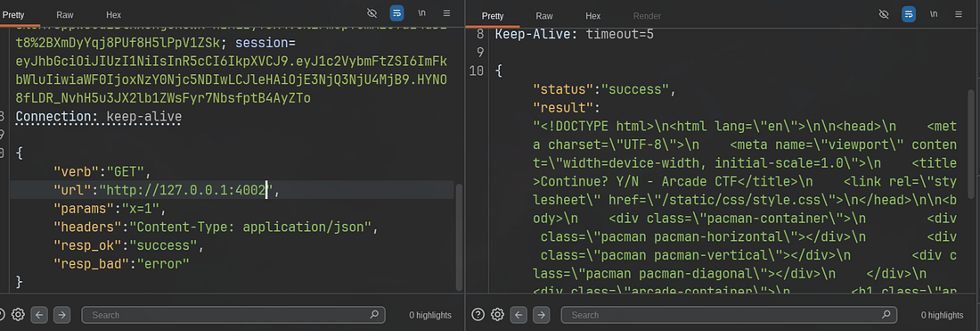This screenshot has height=331, width=980.
Task: Toggle show non-printable \n in request pane
Action: (x=422, y=13)
